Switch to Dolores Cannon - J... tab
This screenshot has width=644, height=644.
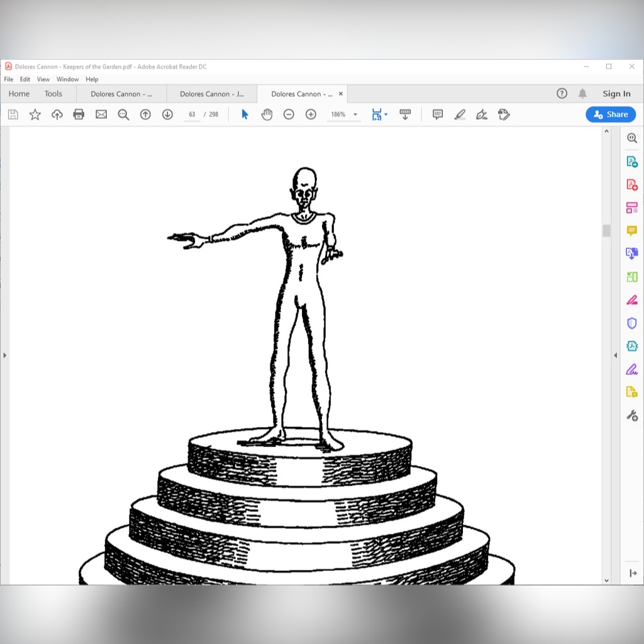(x=212, y=94)
